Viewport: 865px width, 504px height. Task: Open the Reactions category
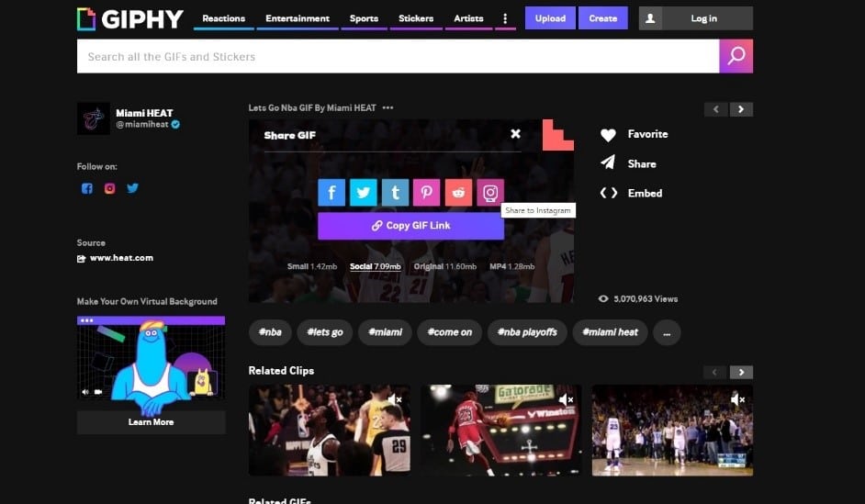(223, 18)
